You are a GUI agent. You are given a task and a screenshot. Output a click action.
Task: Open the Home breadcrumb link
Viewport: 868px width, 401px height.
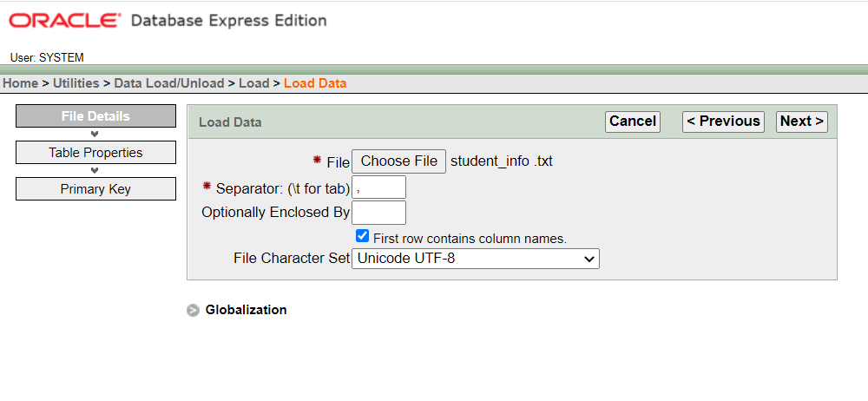20,83
